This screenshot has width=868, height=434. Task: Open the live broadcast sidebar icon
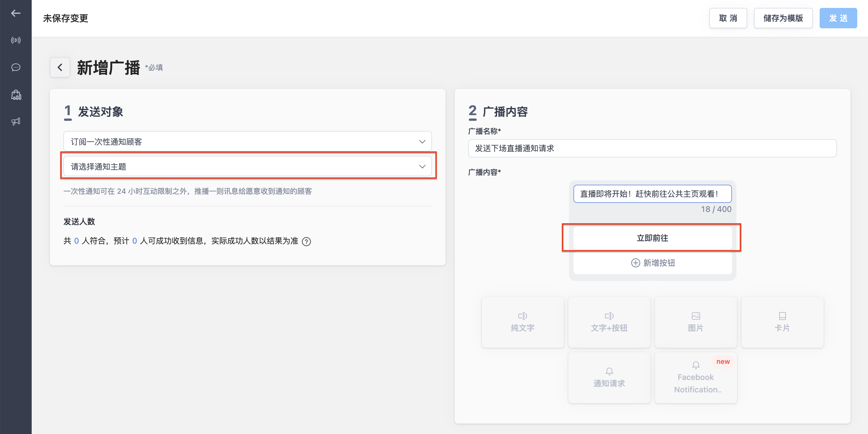coord(16,40)
